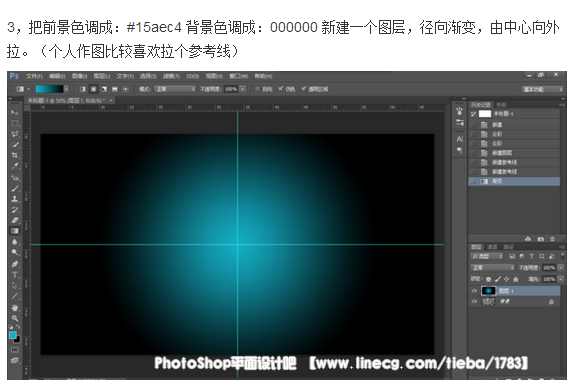Choose angle gradient style in options bar
578x380 pixels.
point(104,89)
